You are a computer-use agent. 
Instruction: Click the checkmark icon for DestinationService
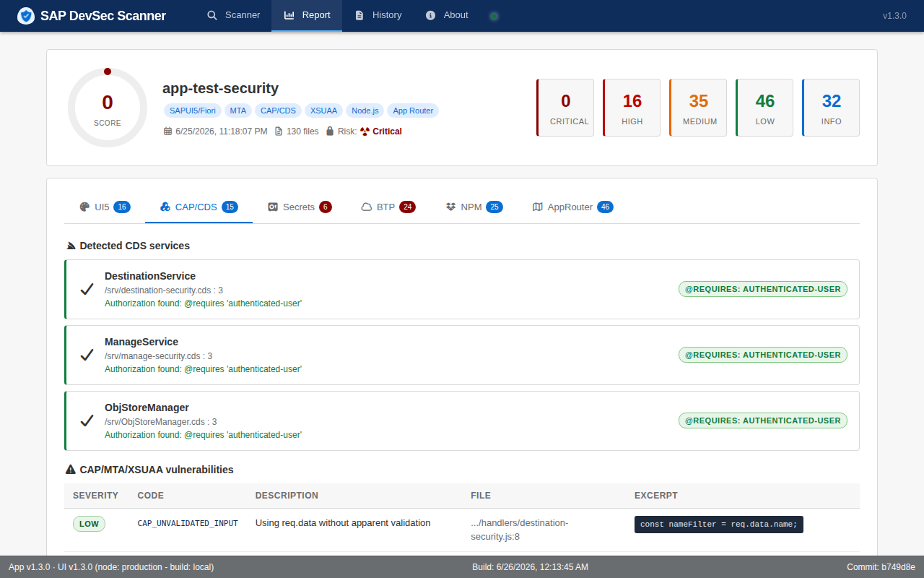point(87,289)
